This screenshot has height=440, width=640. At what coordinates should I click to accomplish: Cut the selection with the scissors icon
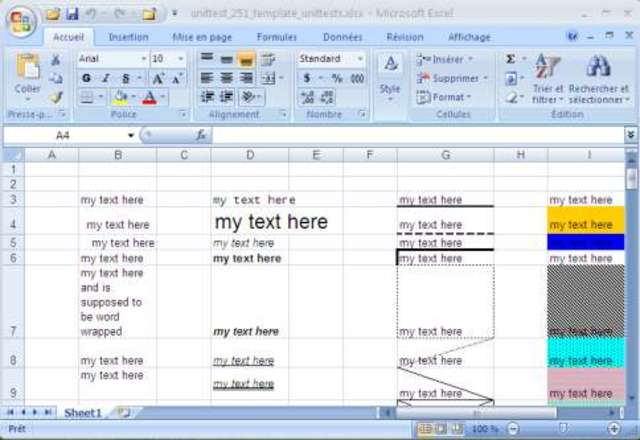click(x=56, y=60)
